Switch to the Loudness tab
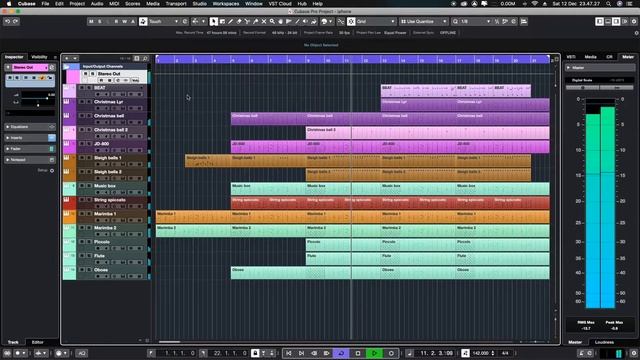Image resolution: width=640 pixels, height=360 pixels. tap(604, 342)
